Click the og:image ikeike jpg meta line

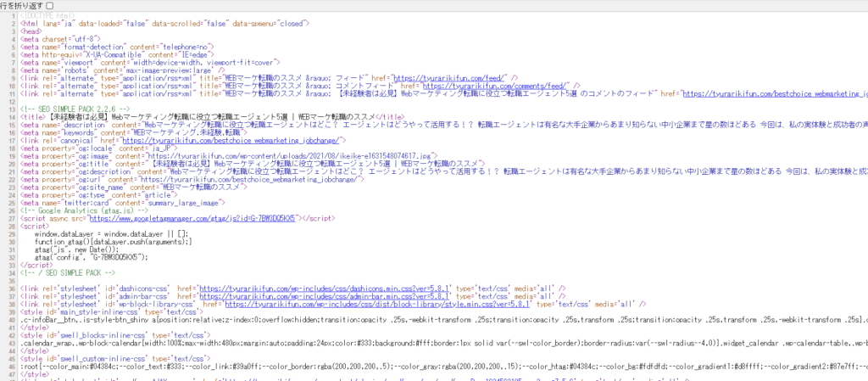click(x=229, y=156)
